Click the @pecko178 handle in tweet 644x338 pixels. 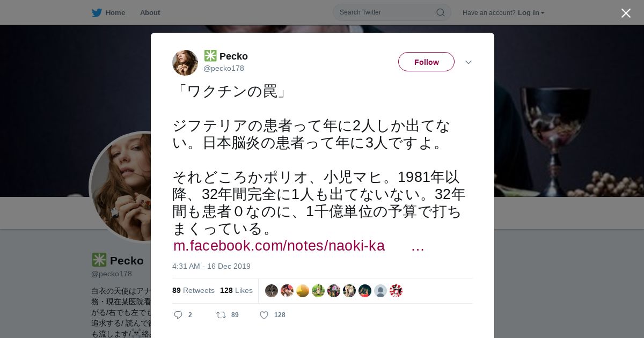click(x=224, y=68)
